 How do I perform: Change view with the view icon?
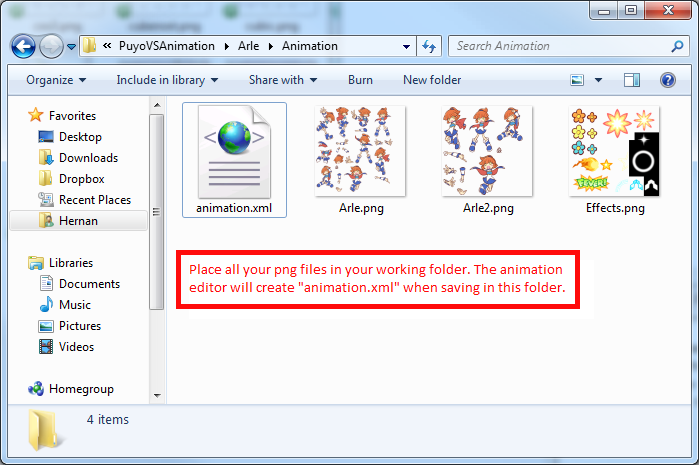(577, 80)
